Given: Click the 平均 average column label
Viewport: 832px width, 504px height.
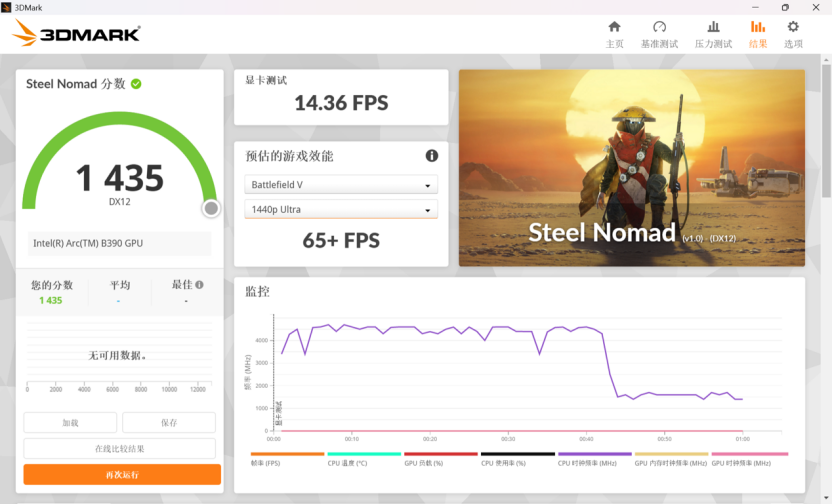Looking at the screenshot, I should coord(120,285).
